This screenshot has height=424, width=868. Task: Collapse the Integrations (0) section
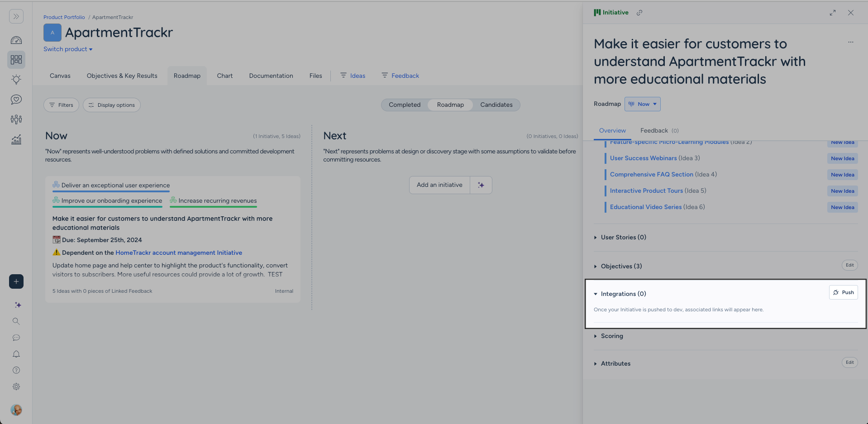pos(620,294)
